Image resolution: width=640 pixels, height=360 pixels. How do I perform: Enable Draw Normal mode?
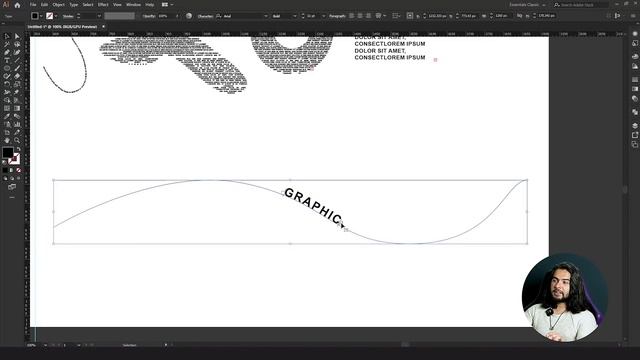point(5,178)
